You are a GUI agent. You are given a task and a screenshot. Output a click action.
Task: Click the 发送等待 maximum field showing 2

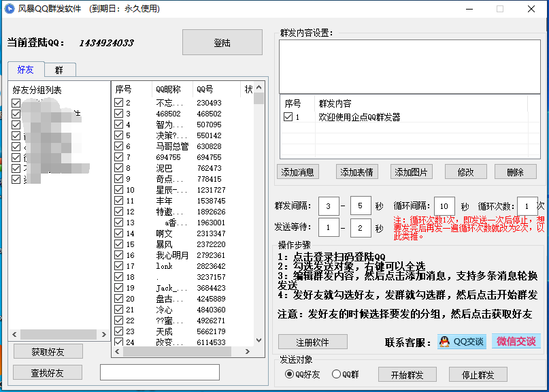point(361,227)
